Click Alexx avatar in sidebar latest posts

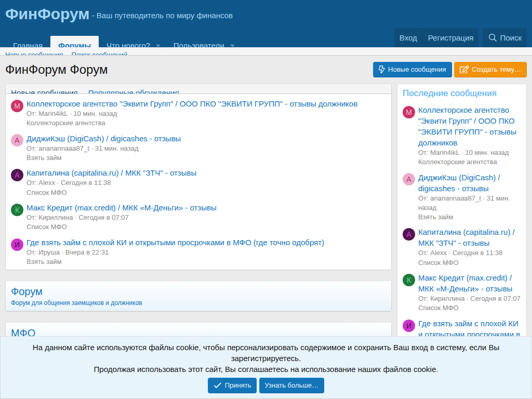tap(409, 234)
